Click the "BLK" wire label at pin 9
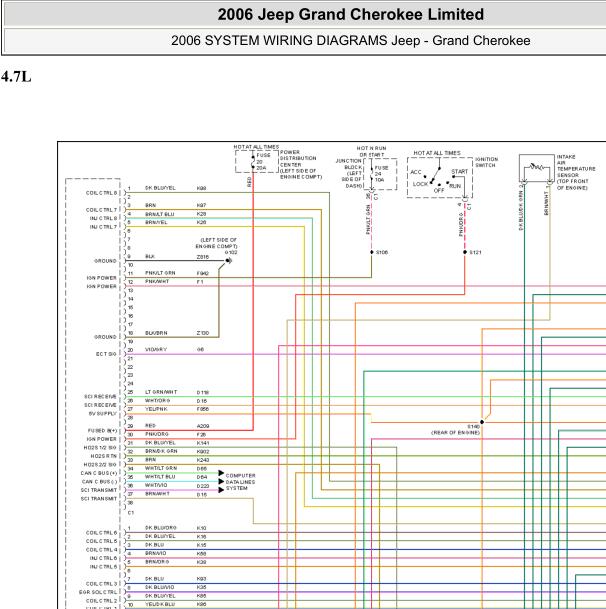This screenshot has height=609, width=606. [x=150, y=257]
